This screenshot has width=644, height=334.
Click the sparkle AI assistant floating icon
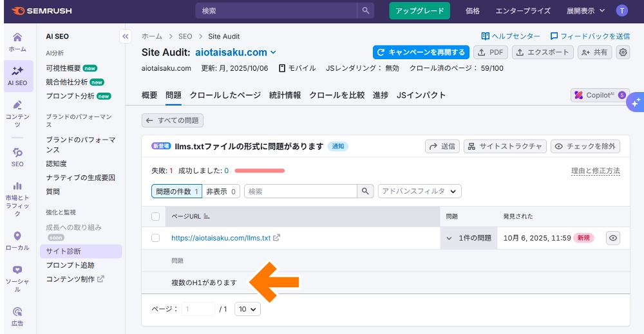[635, 102]
